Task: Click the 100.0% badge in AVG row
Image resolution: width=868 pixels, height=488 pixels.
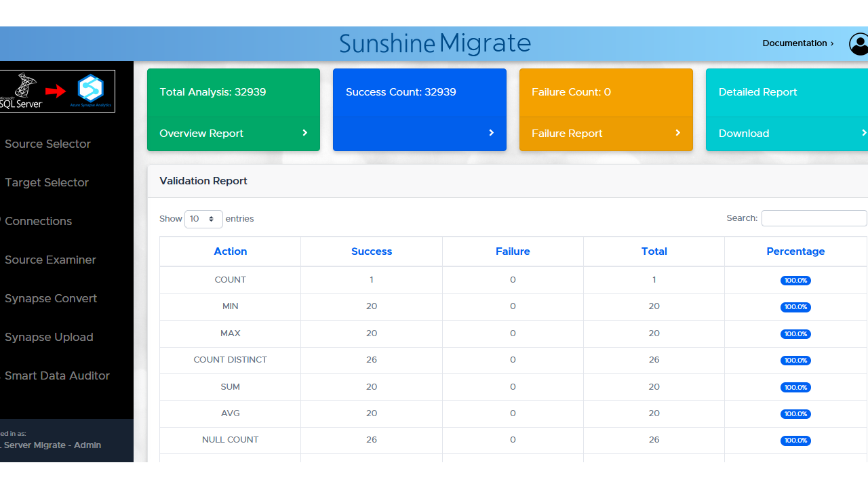Action: [x=795, y=414]
